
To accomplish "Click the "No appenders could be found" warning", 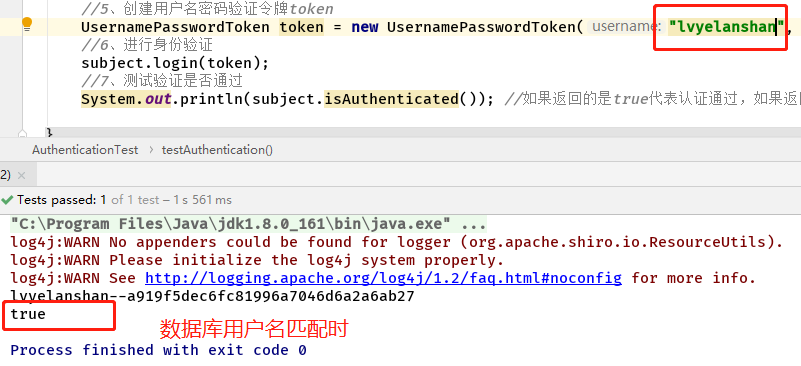I will click(x=396, y=242).
